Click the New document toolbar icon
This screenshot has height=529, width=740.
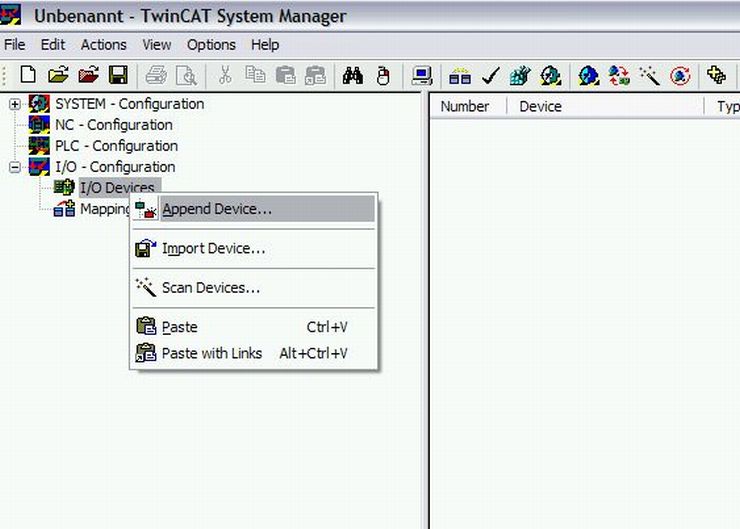[x=28, y=75]
